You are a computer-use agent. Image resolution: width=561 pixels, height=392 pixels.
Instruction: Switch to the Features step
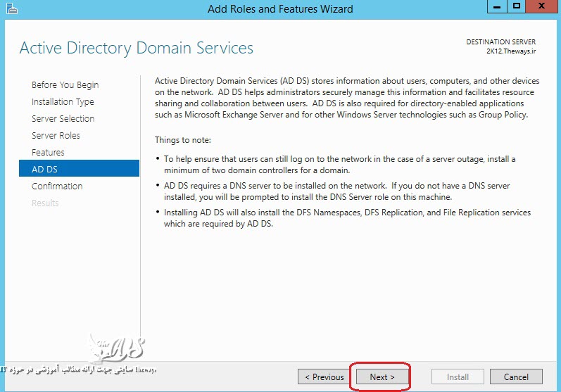point(48,152)
